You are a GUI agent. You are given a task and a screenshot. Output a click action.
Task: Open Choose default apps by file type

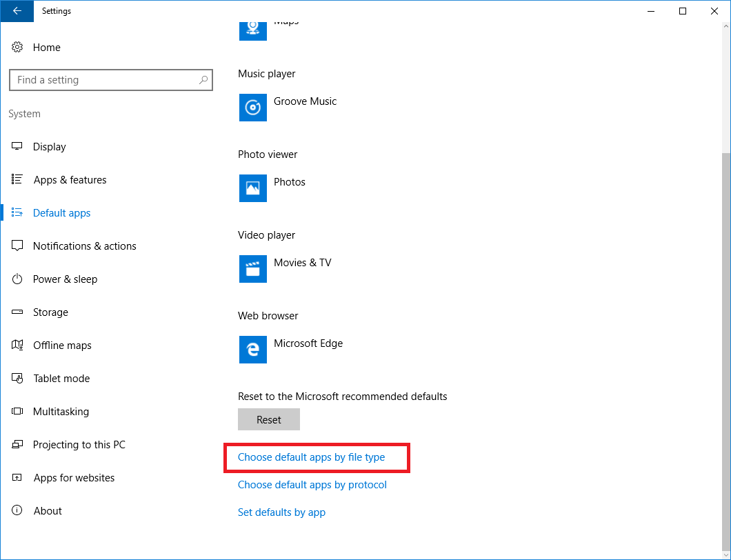coord(312,457)
